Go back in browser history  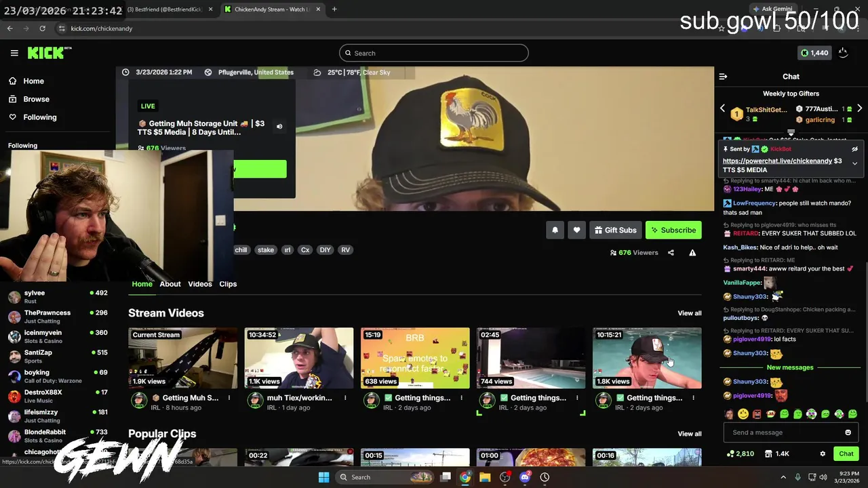[x=10, y=28]
